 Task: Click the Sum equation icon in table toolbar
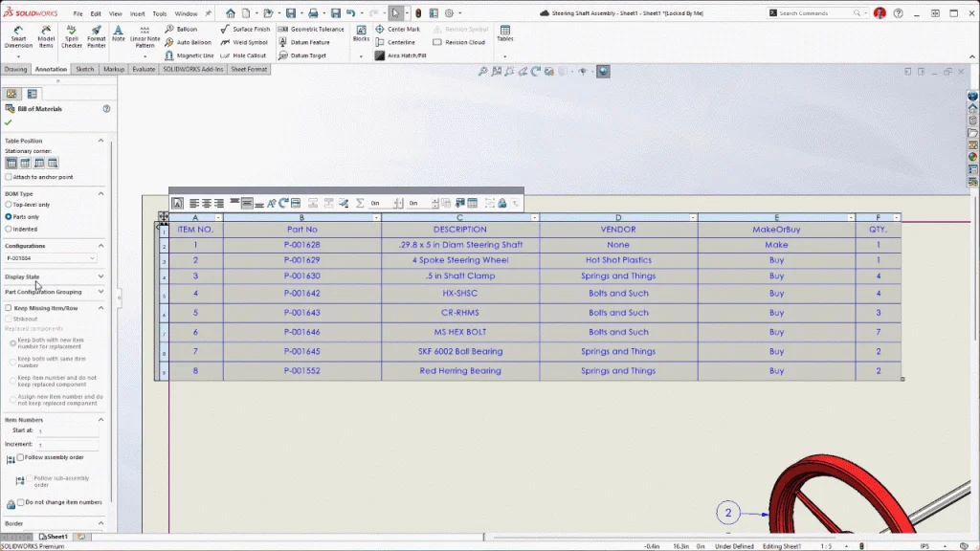360,203
